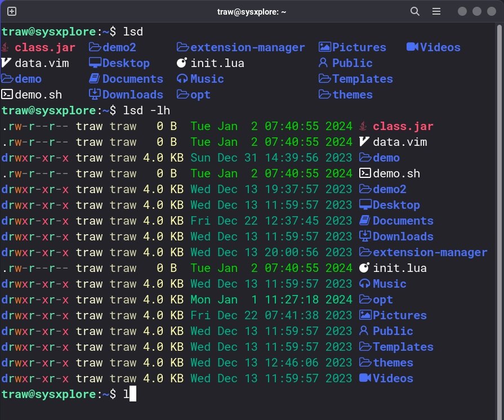
Task: Click the '0 B' size in data.vim row
Action: (x=167, y=142)
